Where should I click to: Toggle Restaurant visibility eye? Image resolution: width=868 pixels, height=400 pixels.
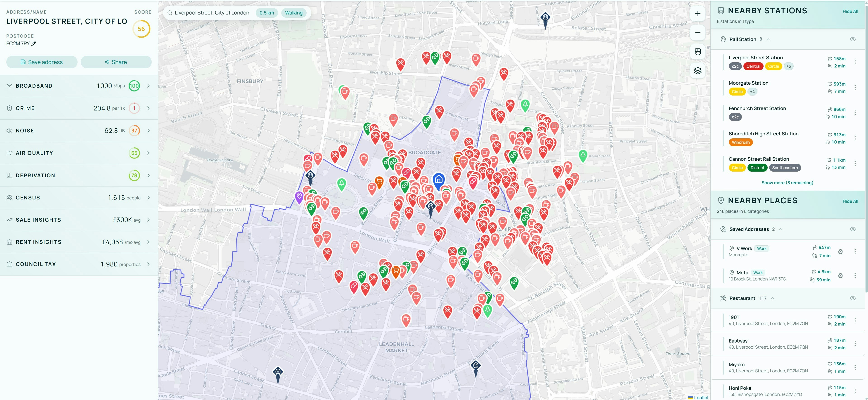[x=852, y=298]
